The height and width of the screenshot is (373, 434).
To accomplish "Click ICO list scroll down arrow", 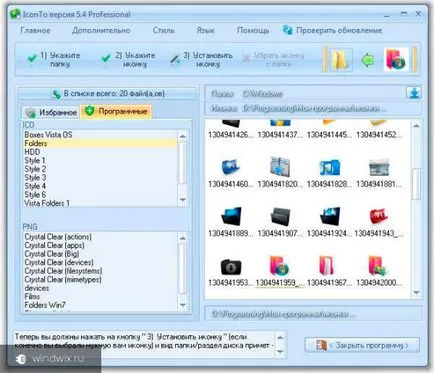I will (x=183, y=200).
